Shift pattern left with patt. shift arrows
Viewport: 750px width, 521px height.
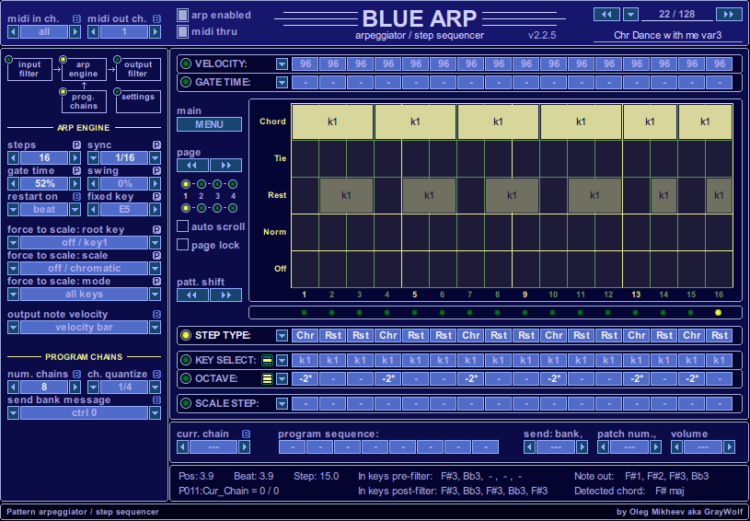click(x=193, y=295)
